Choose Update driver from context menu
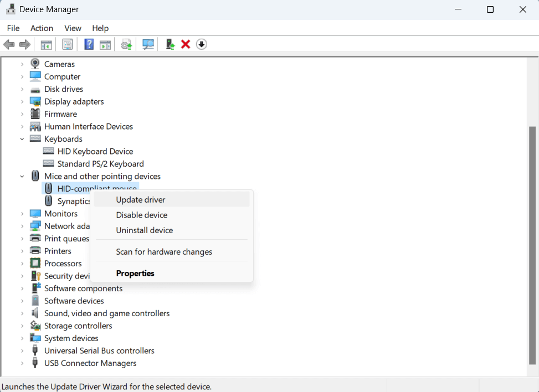The image size is (539, 392). (172, 200)
